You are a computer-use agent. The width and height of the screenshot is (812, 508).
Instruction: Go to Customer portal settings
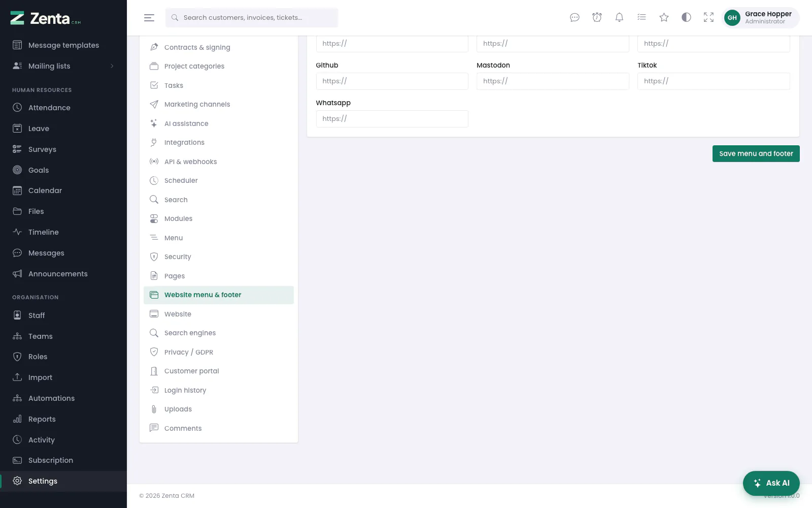219,371
